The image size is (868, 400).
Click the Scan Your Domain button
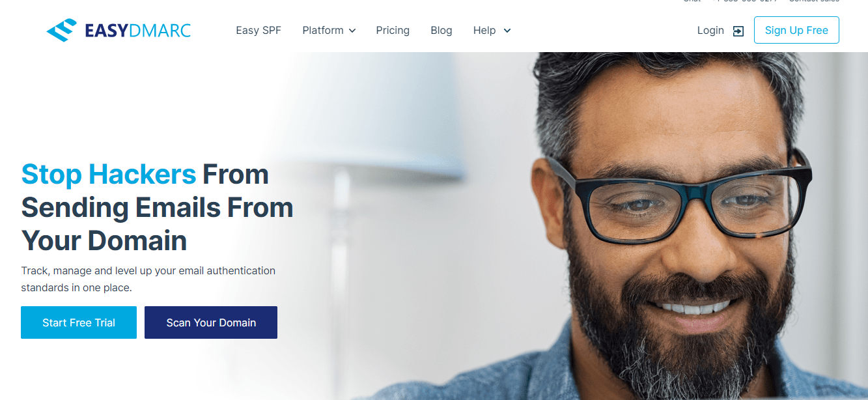211,322
